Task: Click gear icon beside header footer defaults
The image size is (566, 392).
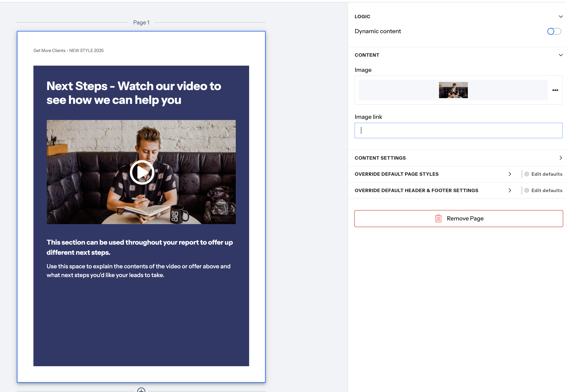Action: [527, 190]
